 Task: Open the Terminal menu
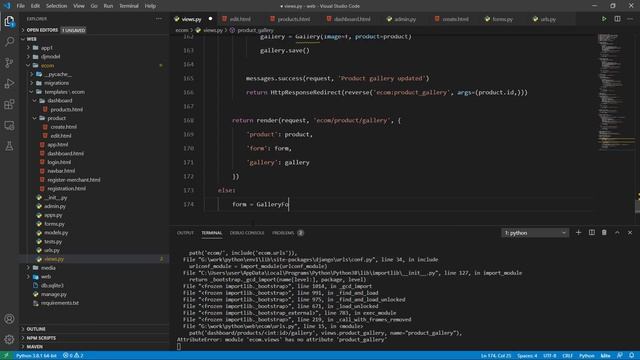click(129, 6)
